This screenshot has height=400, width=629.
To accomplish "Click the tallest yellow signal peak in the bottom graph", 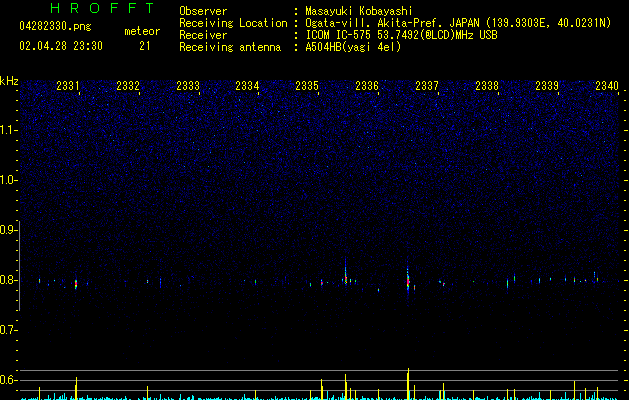I will (x=408, y=384).
